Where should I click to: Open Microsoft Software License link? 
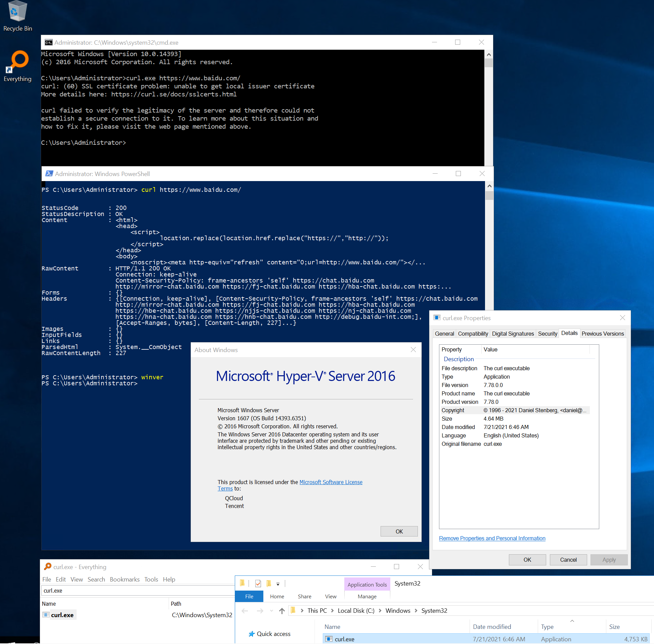coord(331,482)
